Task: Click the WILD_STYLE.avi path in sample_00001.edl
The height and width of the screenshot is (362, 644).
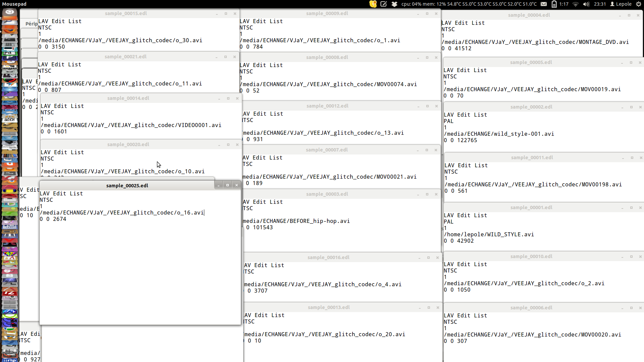Action: tap(489, 234)
